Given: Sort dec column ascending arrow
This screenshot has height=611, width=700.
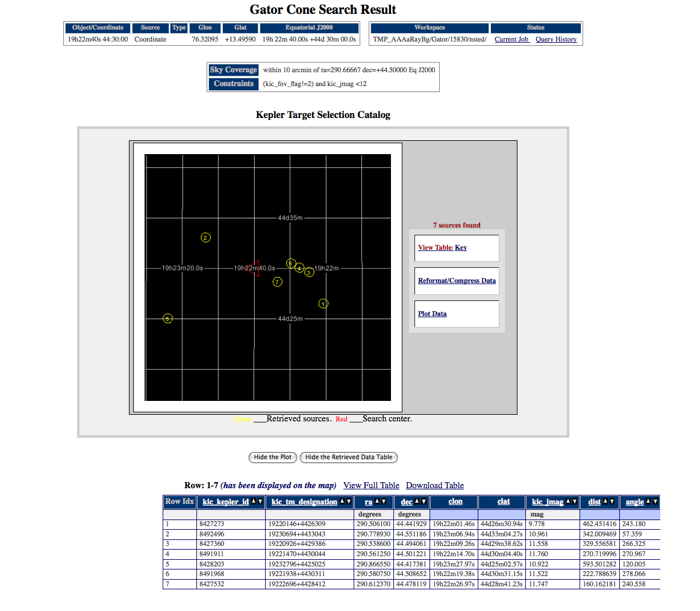Looking at the screenshot, I should tap(417, 501).
